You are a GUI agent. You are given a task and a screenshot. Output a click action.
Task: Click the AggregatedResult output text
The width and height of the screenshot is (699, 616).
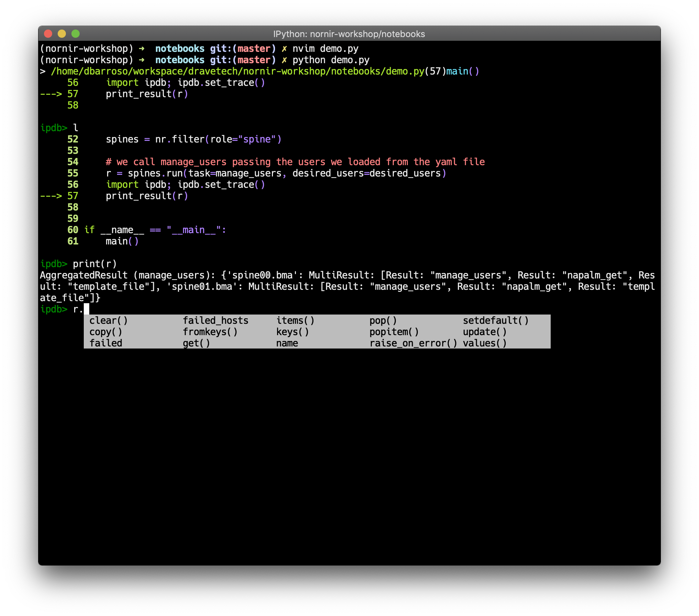coord(347,286)
